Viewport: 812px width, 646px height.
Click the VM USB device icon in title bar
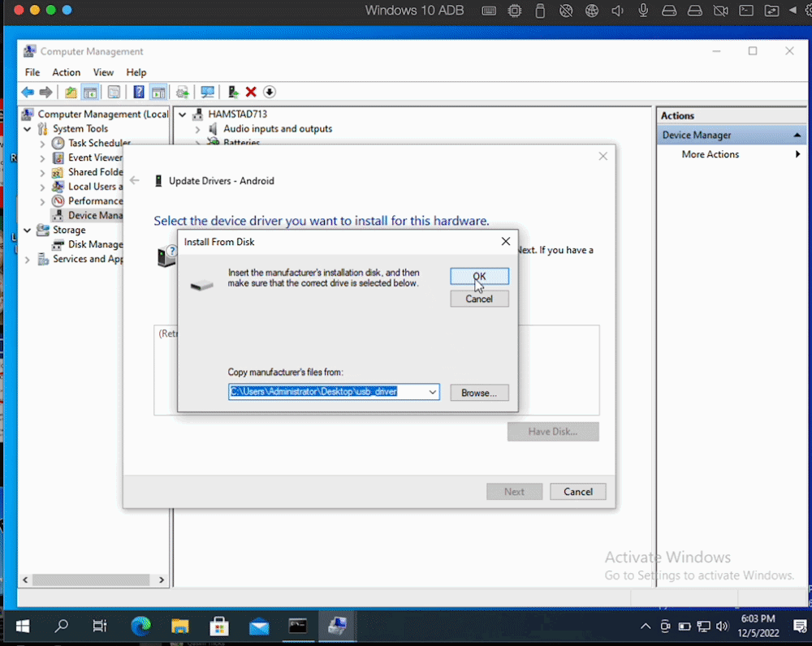540,11
